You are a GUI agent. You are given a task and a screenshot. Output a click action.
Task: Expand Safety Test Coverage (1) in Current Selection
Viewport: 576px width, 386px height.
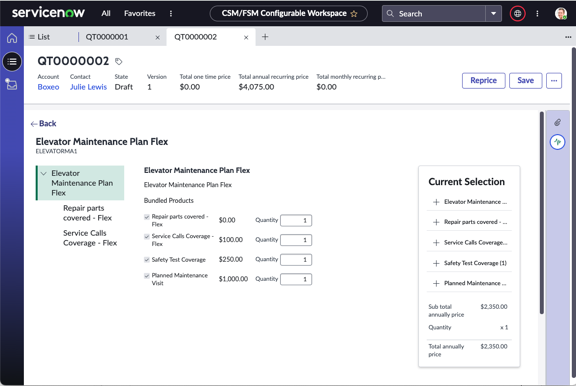(x=436, y=263)
